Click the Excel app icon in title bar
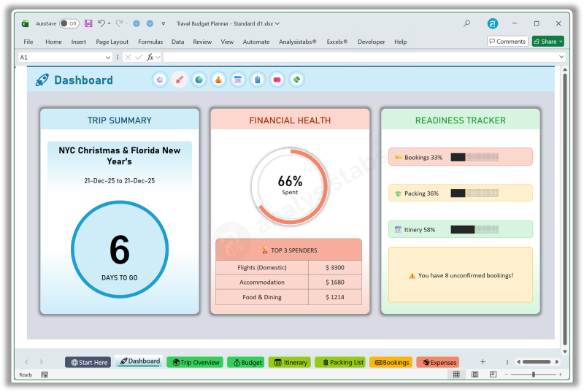The width and height of the screenshot is (584, 392). point(25,23)
